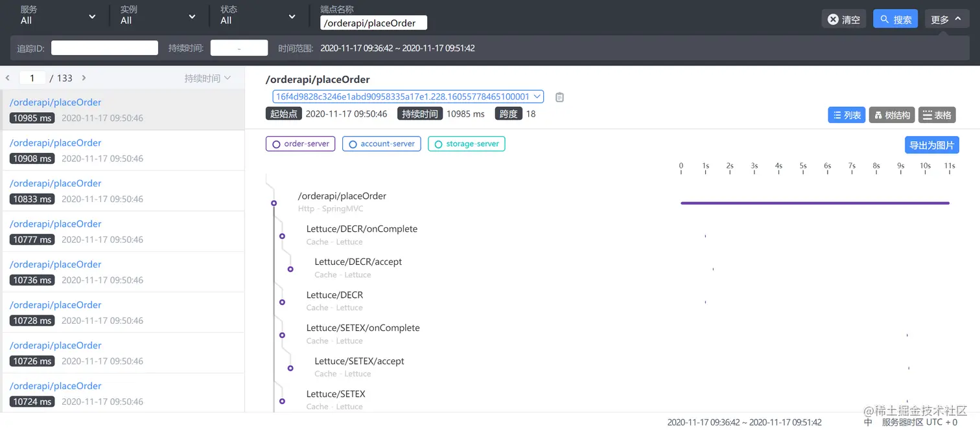Open the 实例 instance dropdown
The width and height of the screenshot is (980, 430).
click(158, 16)
